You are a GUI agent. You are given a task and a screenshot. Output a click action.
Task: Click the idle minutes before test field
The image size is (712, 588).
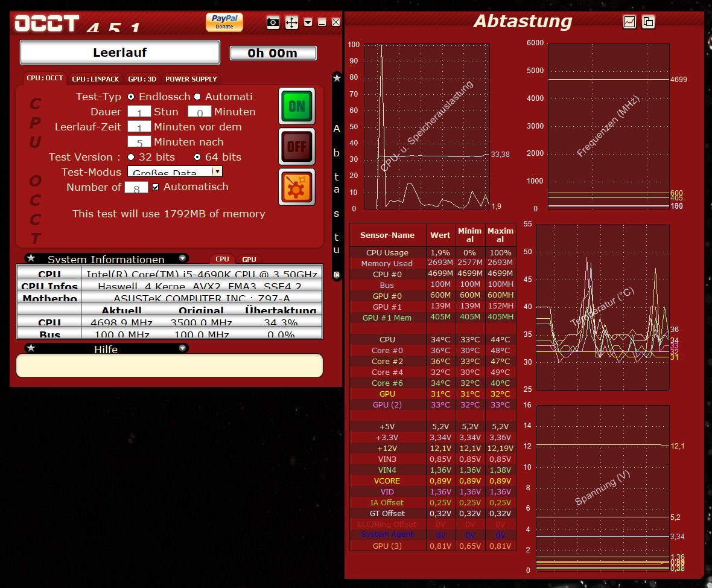coord(139,126)
